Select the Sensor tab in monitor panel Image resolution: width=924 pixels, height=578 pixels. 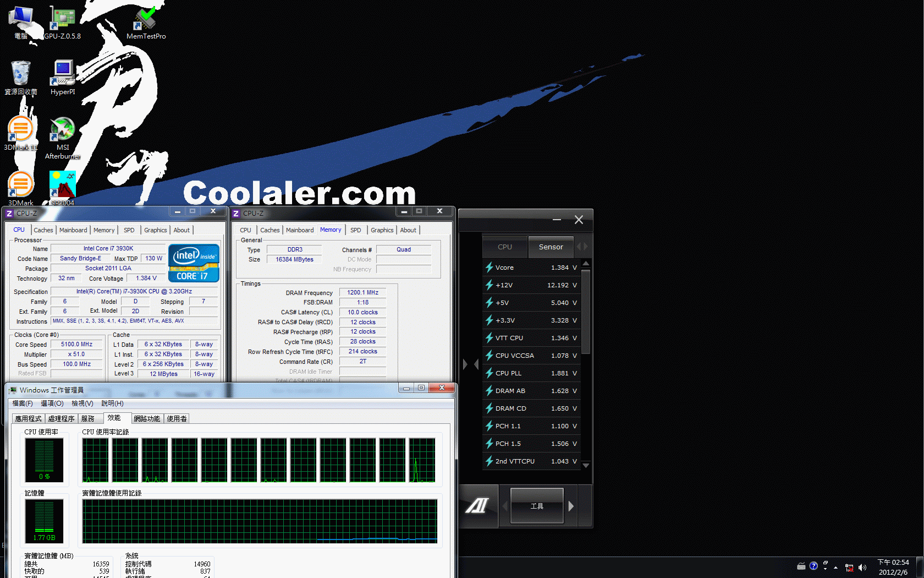click(x=551, y=247)
